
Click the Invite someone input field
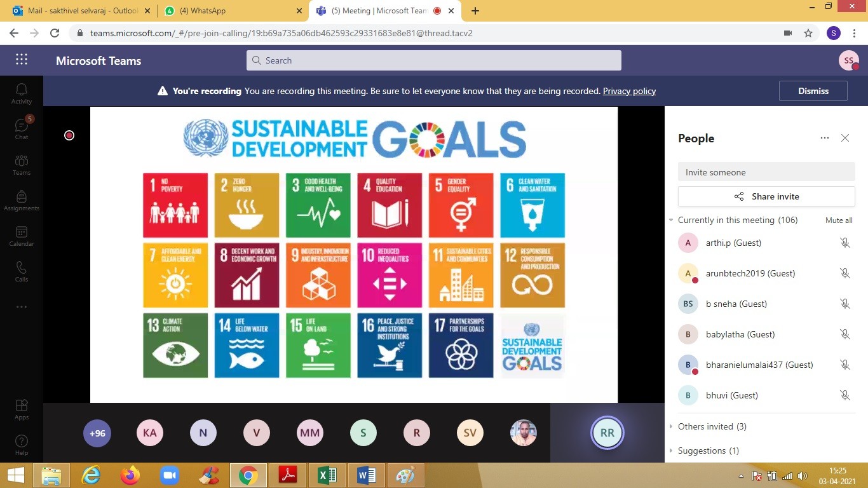[766, 172]
